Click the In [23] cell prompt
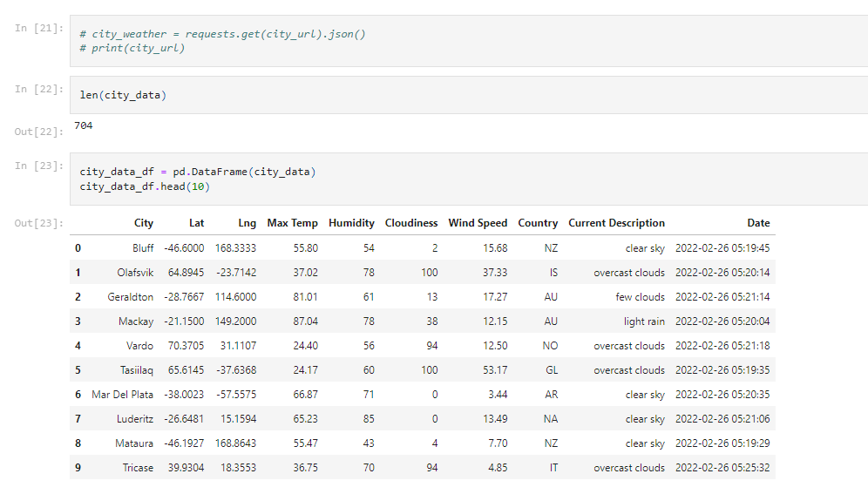Viewport: 868px width, 494px height. tap(38, 166)
